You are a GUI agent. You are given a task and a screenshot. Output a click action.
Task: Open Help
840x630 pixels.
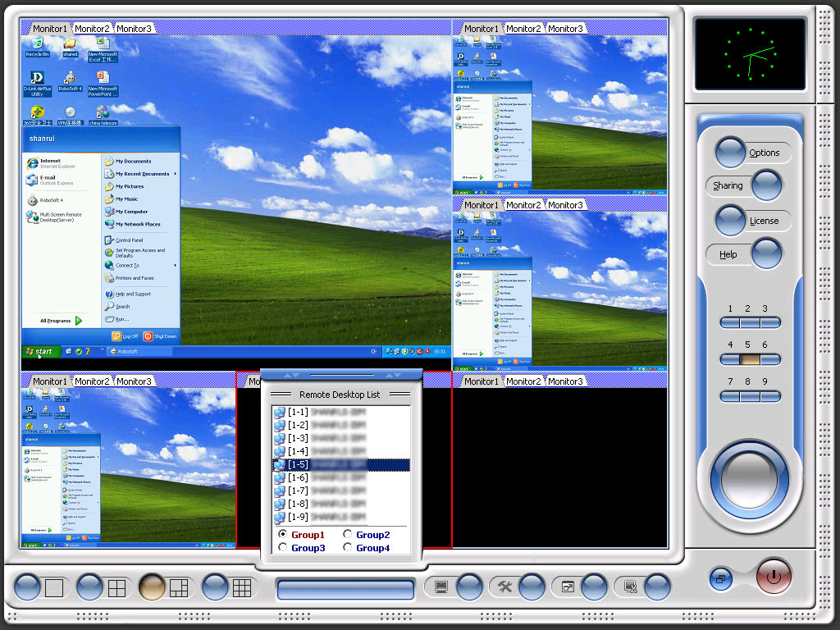(x=767, y=254)
